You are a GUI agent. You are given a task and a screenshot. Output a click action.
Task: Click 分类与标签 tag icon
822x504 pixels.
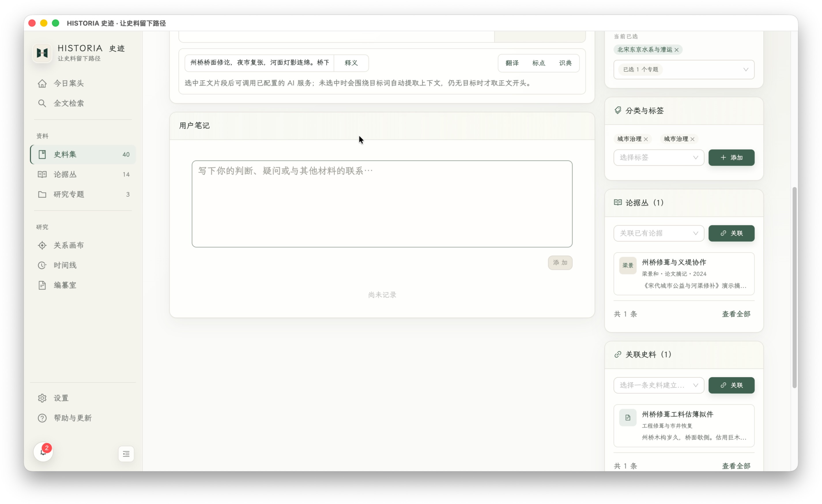pos(618,110)
